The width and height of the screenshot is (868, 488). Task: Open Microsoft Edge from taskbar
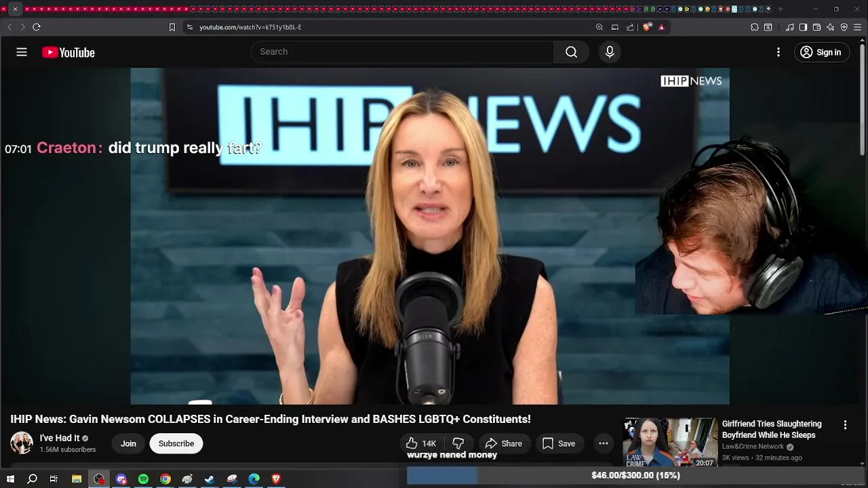click(x=254, y=479)
